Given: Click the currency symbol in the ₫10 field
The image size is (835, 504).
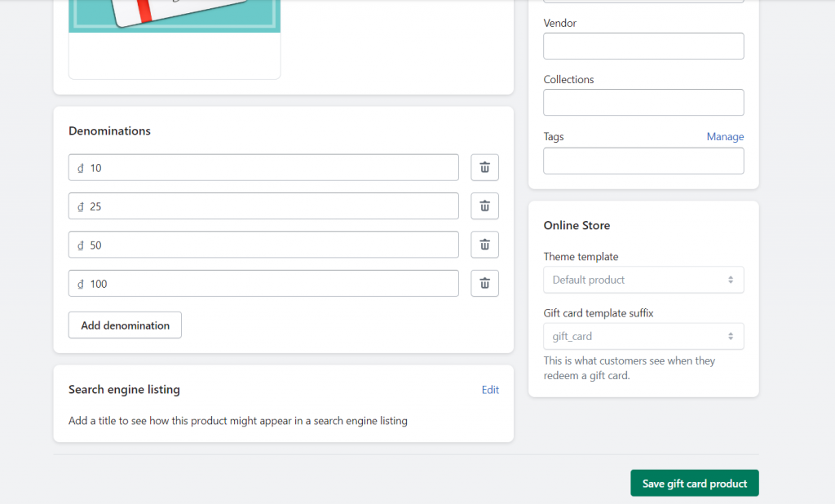Looking at the screenshot, I should click(79, 167).
